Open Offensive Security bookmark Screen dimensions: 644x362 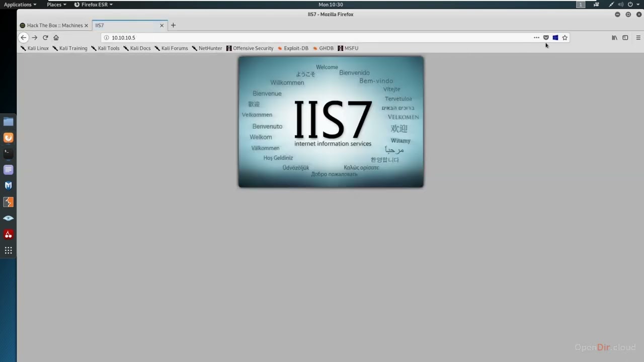[x=250, y=48]
